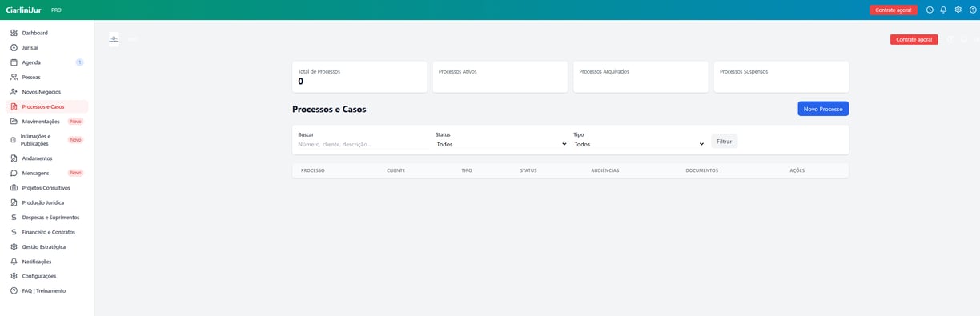Click the Agenda calendar icon
980x316 pixels.
coord(14,62)
